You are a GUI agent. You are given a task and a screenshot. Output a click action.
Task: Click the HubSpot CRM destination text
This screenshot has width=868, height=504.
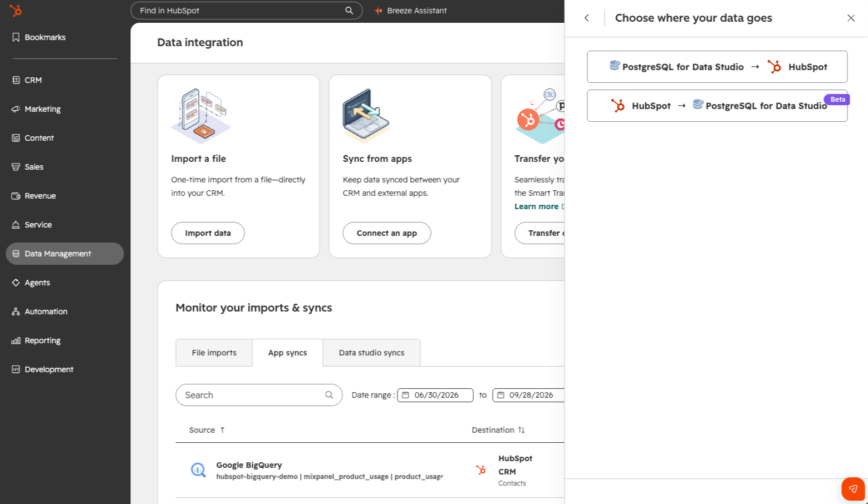click(x=515, y=465)
